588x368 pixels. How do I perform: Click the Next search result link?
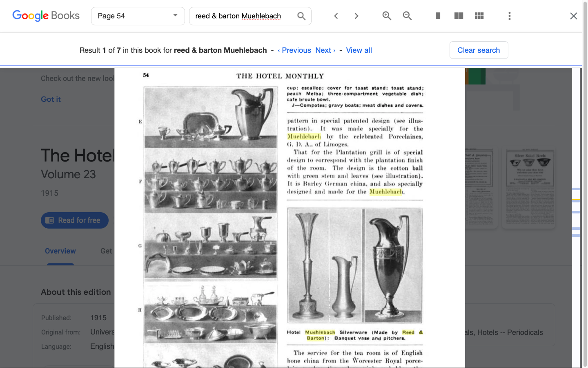pos(325,50)
